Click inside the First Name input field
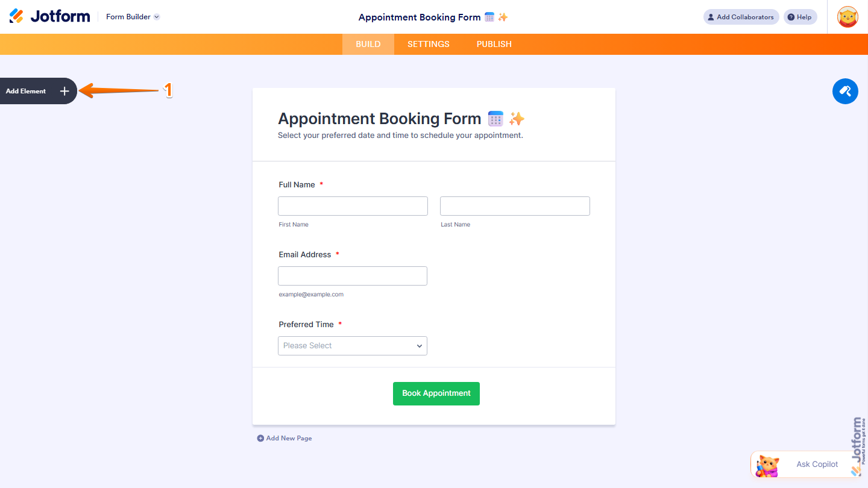This screenshot has width=868, height=488. pyautogui.click(x=353, y=205)
